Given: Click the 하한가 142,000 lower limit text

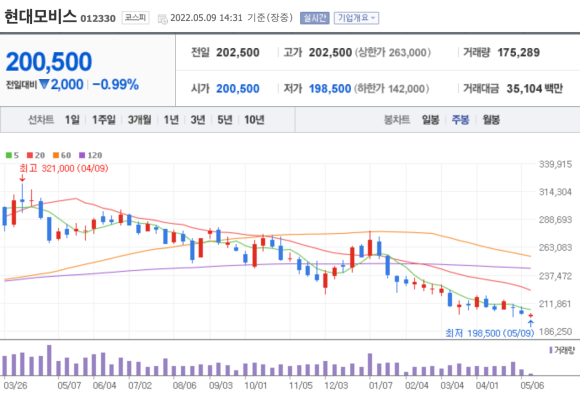Looking at the screenshot, I should (392, 89).
